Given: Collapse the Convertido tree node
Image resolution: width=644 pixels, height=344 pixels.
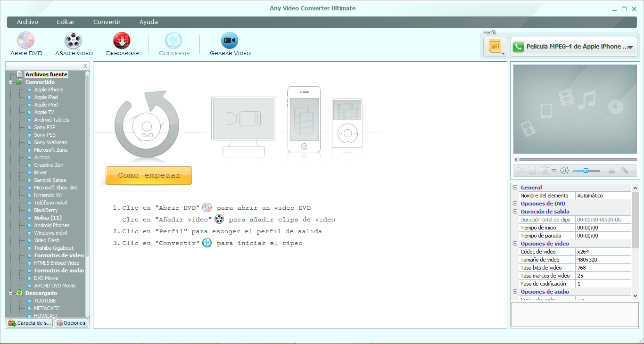Looking at the screenshot, I should point(10,82).
